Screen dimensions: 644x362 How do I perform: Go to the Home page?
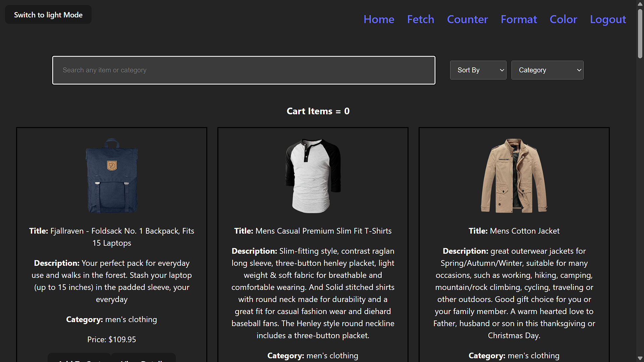(x=379, y=19)
